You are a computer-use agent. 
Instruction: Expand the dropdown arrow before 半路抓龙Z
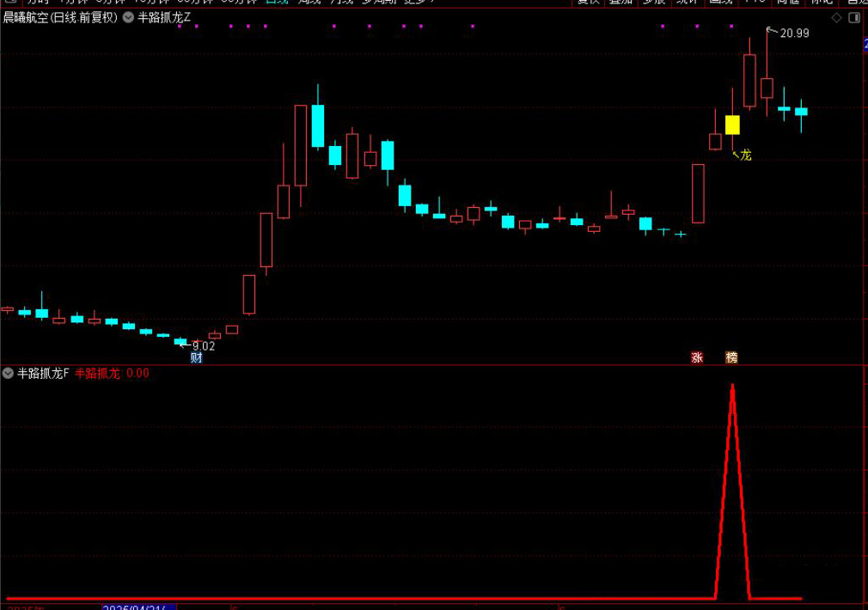pos(128,17)
